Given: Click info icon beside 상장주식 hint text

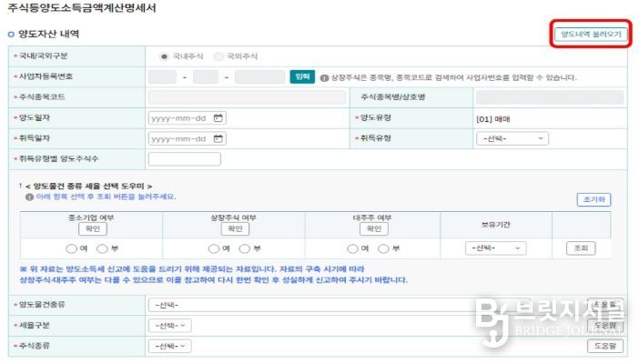Looking at the screenshot, I should (x=324, y=77).
